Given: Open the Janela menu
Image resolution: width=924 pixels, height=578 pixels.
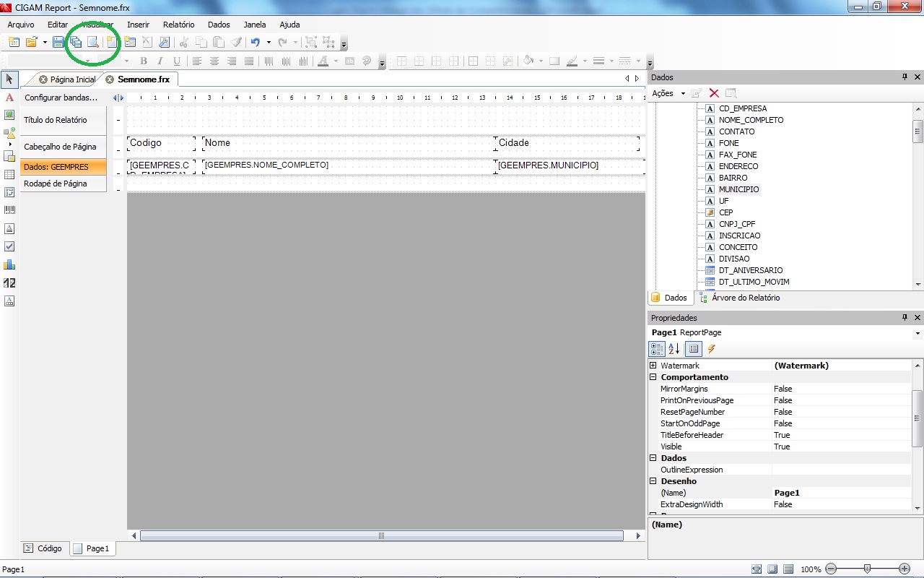Looking at the screenshot, I should pos(255,25).
